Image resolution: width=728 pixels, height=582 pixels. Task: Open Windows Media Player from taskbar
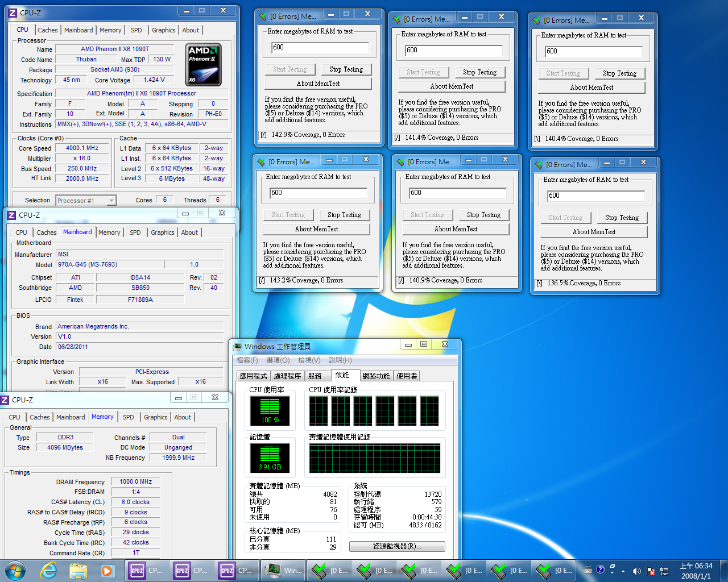click(107, 570)
